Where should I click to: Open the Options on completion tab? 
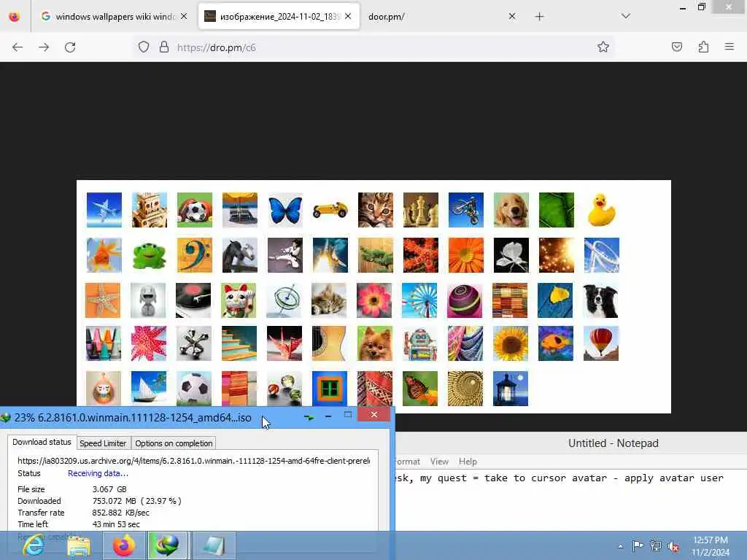coord(174,443)
